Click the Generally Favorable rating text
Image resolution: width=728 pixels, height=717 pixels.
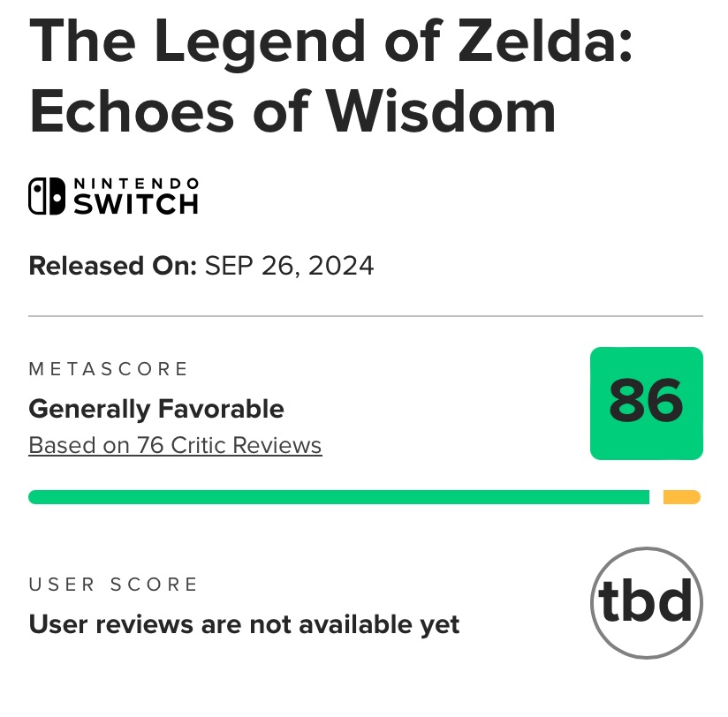(156, 409)
